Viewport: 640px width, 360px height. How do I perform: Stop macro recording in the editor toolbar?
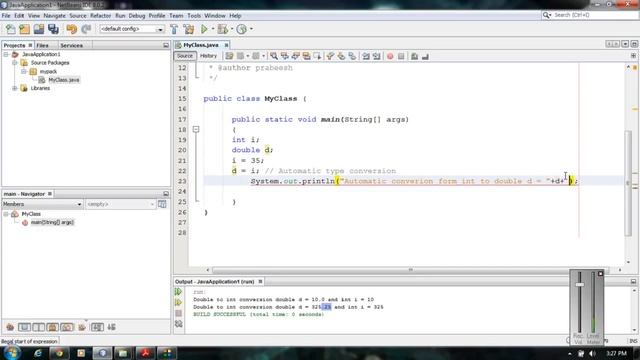[x=401, y=56]
